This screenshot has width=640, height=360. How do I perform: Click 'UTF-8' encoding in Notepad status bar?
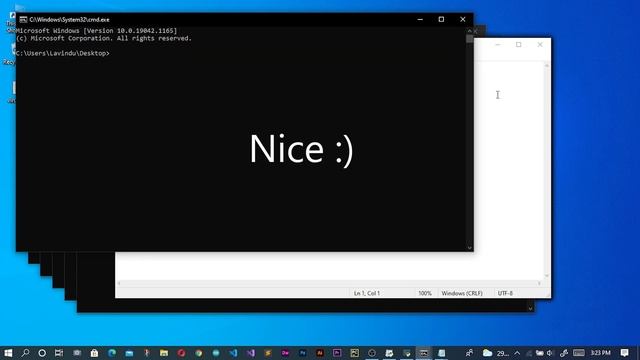[x=505, y=293]
